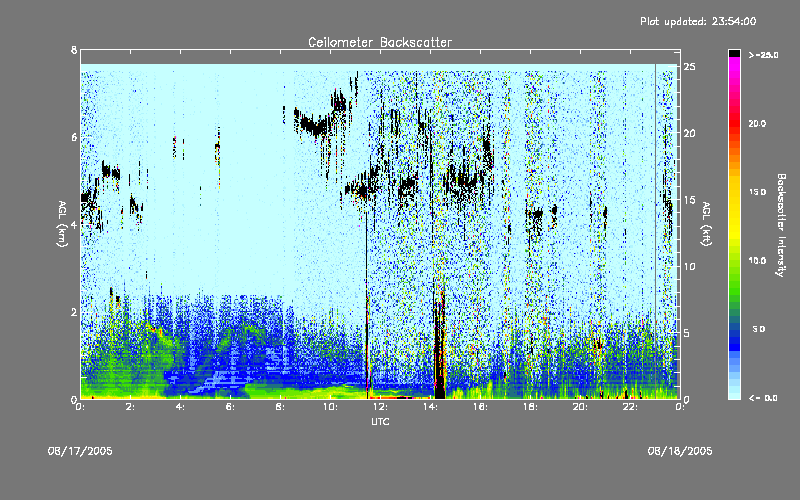Click the 20.0 colorbar label

tap(757, 123)
